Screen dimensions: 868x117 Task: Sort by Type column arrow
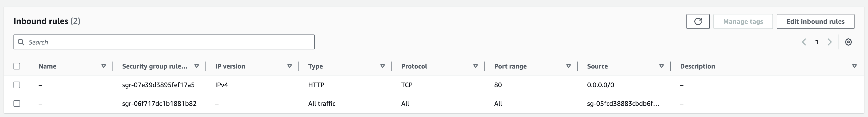(382, 66)
